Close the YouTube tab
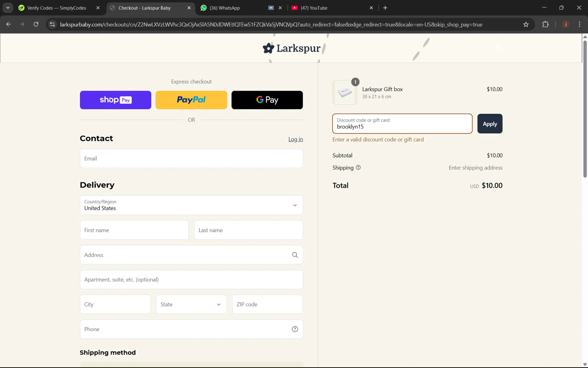 (371, 8)
